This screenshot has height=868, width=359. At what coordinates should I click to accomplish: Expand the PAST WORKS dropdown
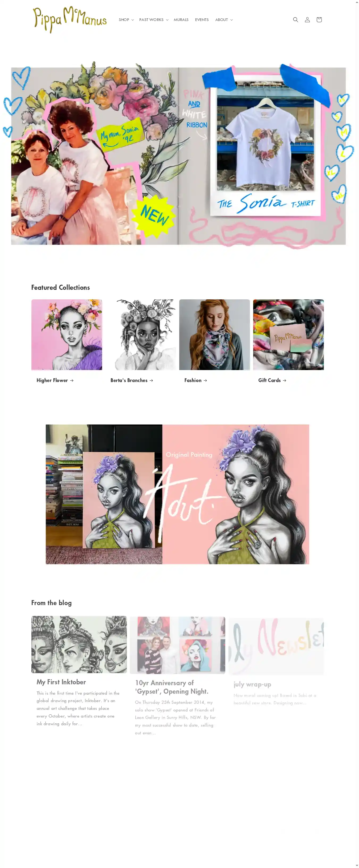pos(154,20)
